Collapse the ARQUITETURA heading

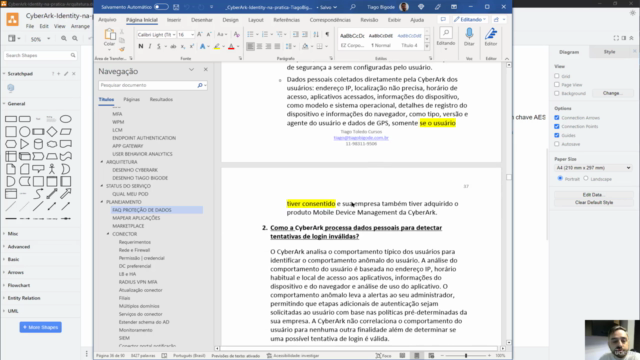102,162
